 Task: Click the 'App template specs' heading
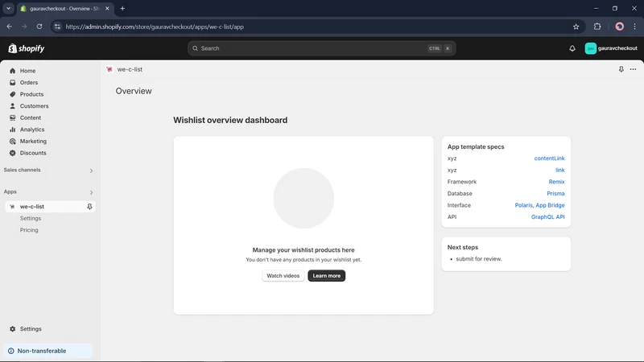click(476, 146)
